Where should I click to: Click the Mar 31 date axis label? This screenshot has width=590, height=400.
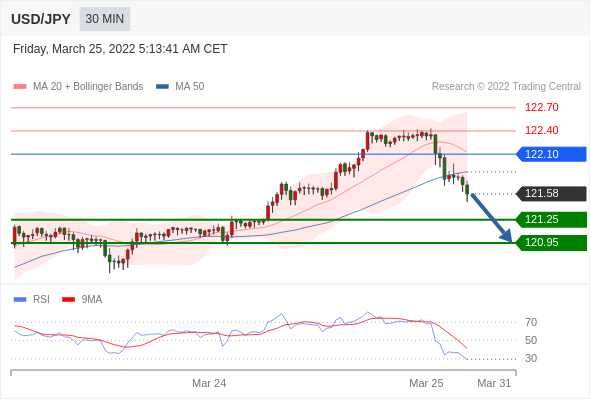(494, 383)
